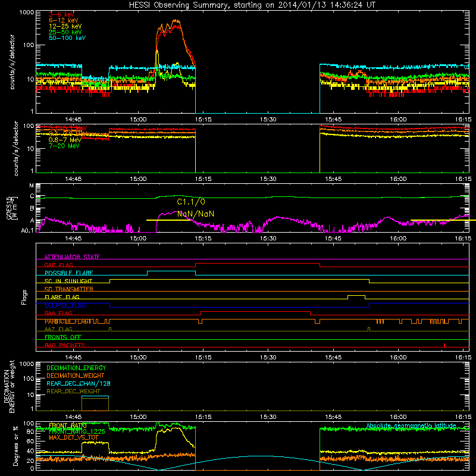476x476 pixels.
Task: Select the FRONTS_OFF flag label
Action: click(63, 337)
